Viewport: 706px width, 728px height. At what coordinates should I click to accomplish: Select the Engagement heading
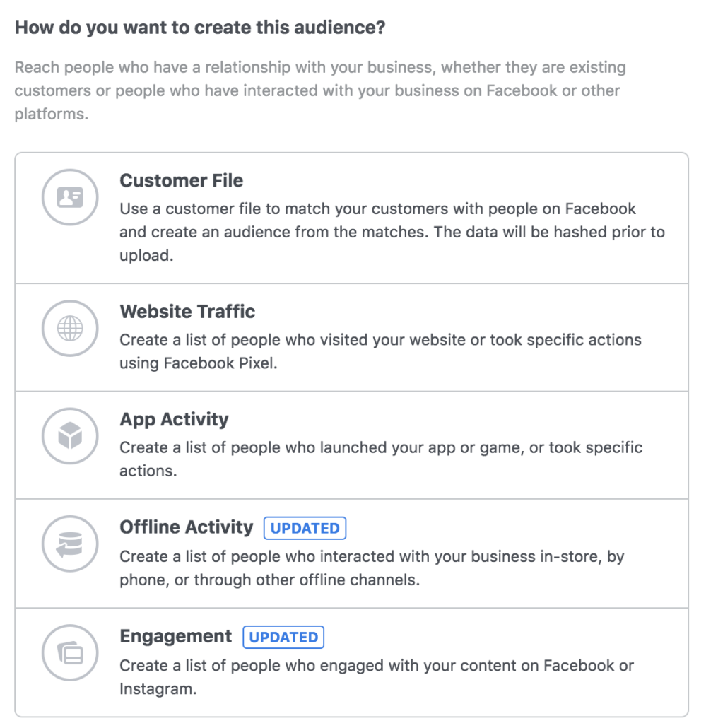pos(176,637)
